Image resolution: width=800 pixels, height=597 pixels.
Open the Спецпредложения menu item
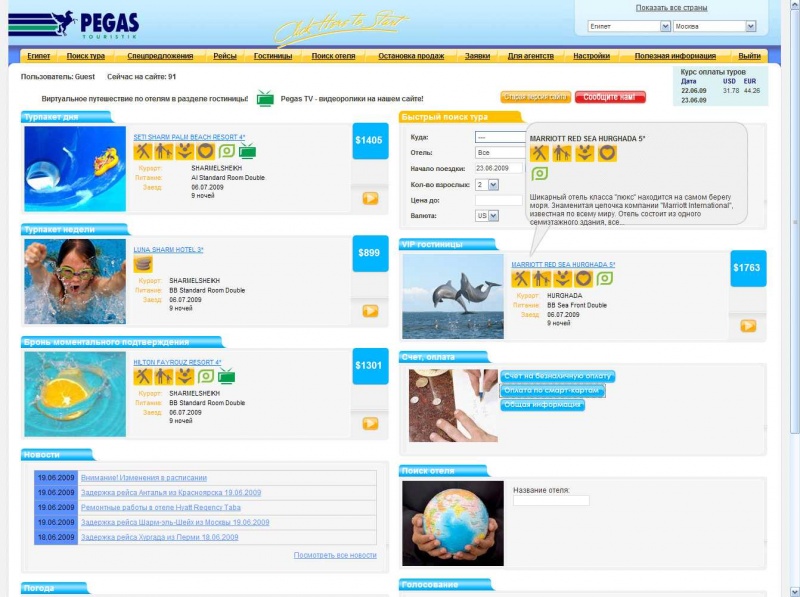point(160,56)
